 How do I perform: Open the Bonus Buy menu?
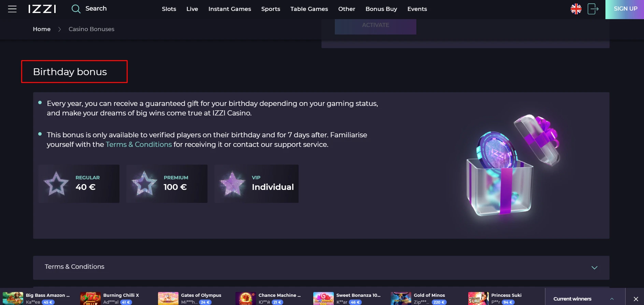point(381,9)
